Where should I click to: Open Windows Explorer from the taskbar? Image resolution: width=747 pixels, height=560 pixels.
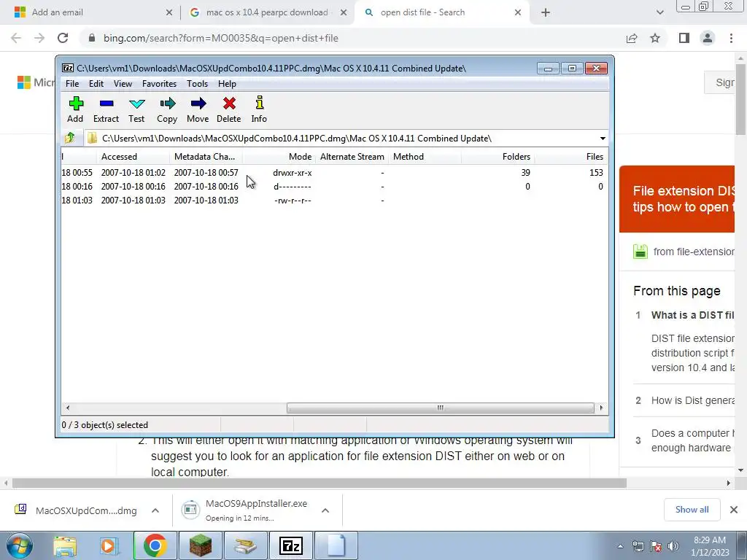65,545
